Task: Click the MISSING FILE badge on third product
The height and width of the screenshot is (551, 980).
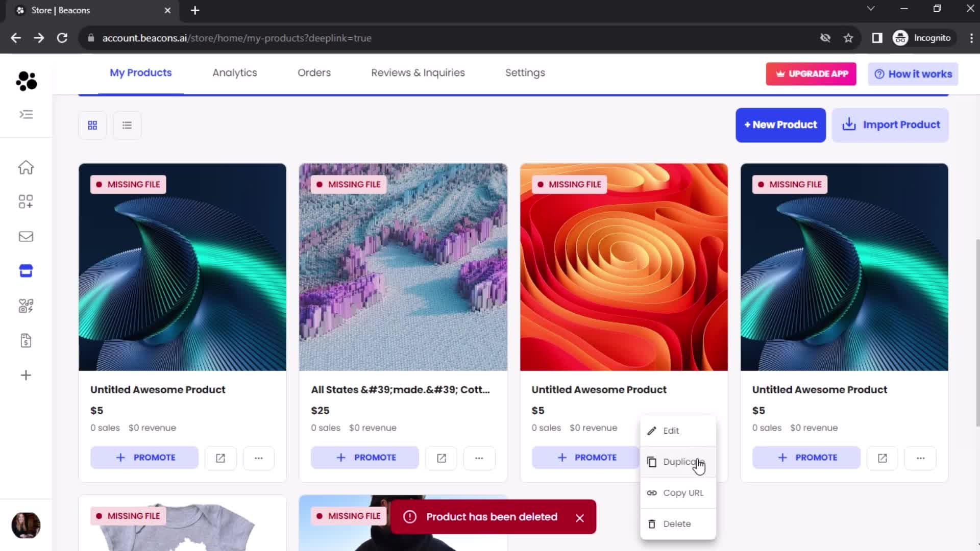Action: coord(570,184)
